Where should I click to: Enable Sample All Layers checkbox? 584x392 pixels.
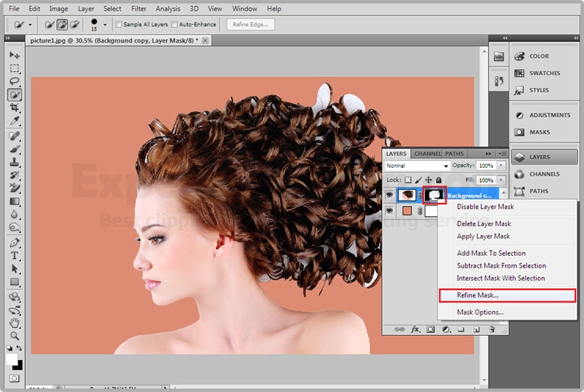[119, 24]
